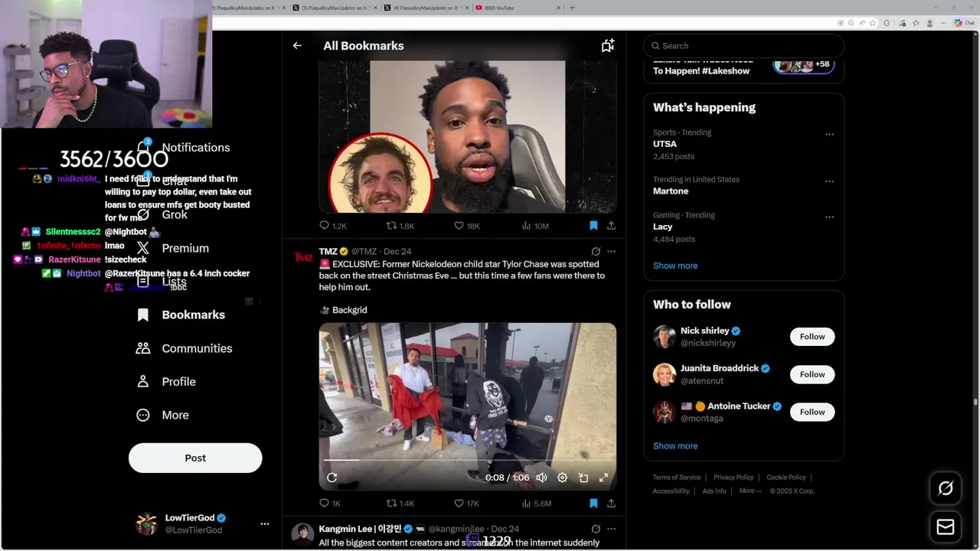Open Grok actions on the TMZ post
This screenshot has width=980, height=551.
(x=596, y=251)
